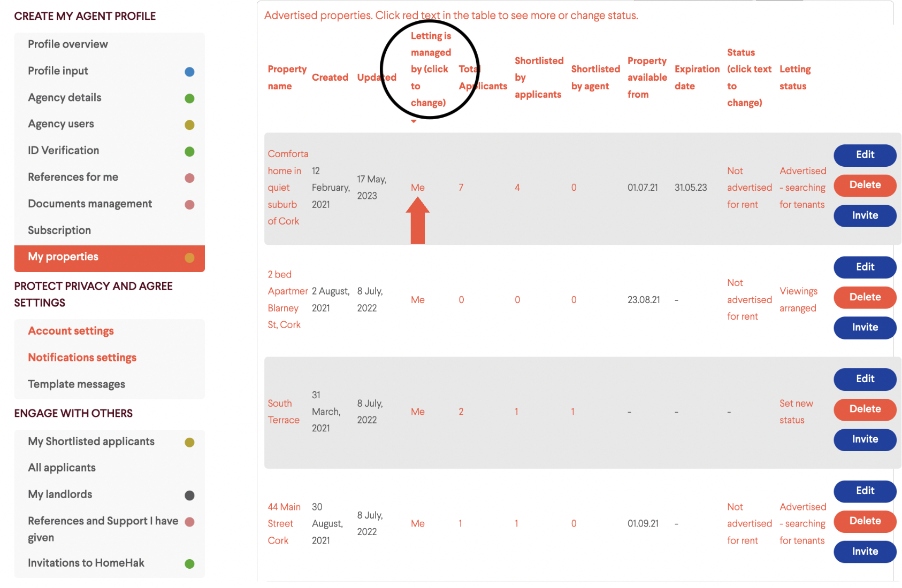Click pink status dot beside References for me
This screenshot has width=902, height=588.
189,178
